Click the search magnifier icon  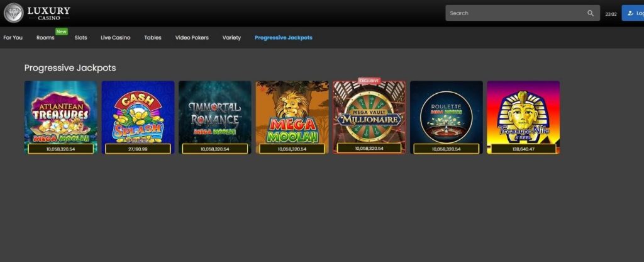(x=590, y=13)
